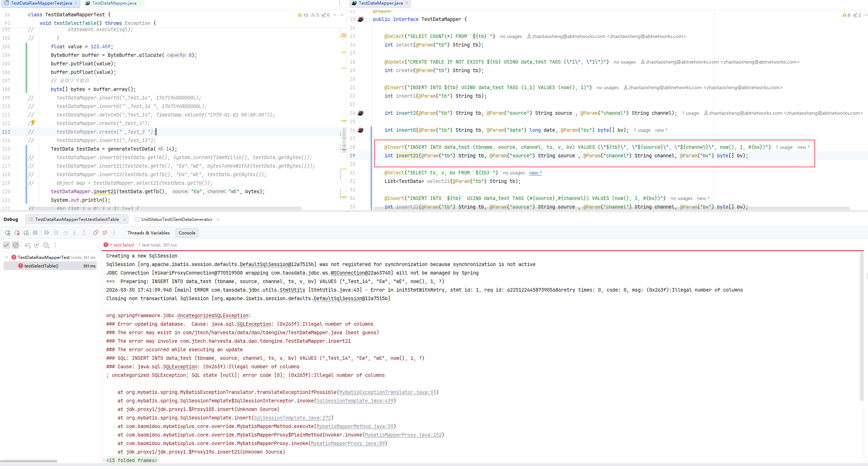Click the lightbulb intention icon at line 112
The width and height of the screenshot is (868, 466).
33,122
